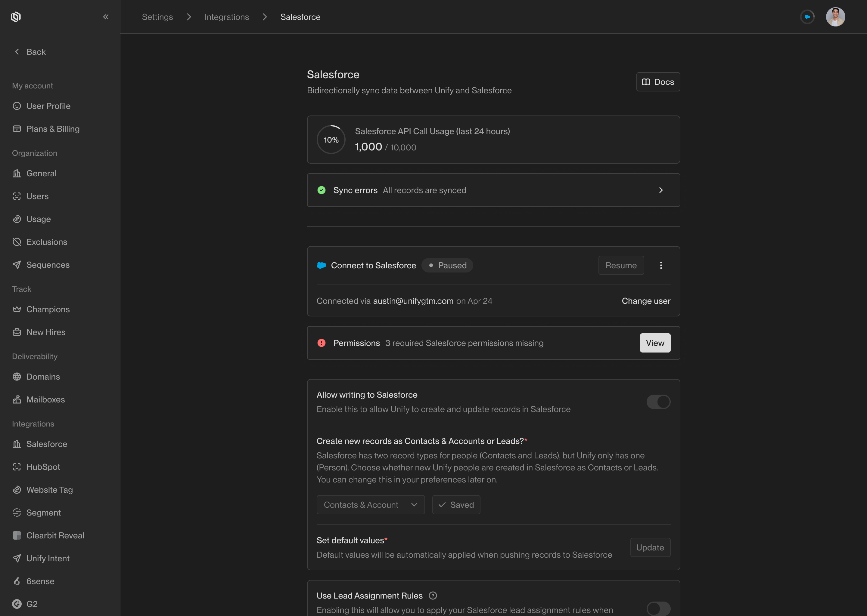
Task: Expand the Sync errors row chevron
Action: point(661,190)
